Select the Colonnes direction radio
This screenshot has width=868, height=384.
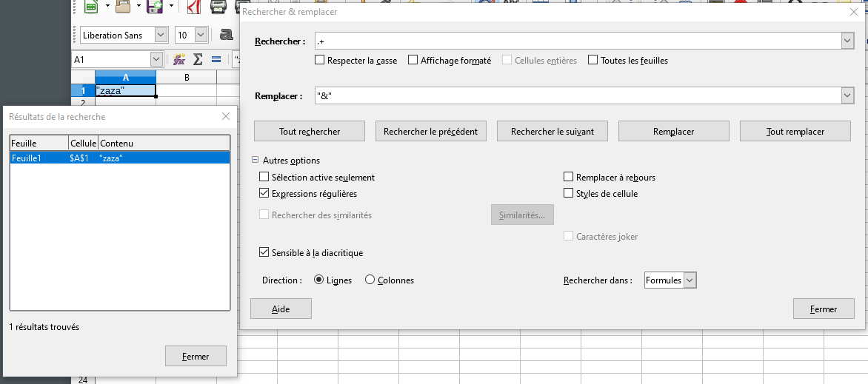pos(370,280)
